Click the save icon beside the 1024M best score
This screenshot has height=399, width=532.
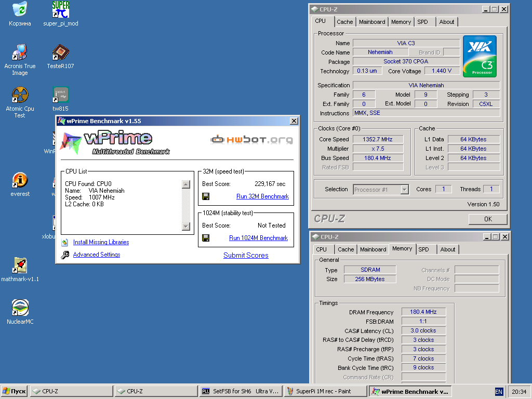pos(206,238)
